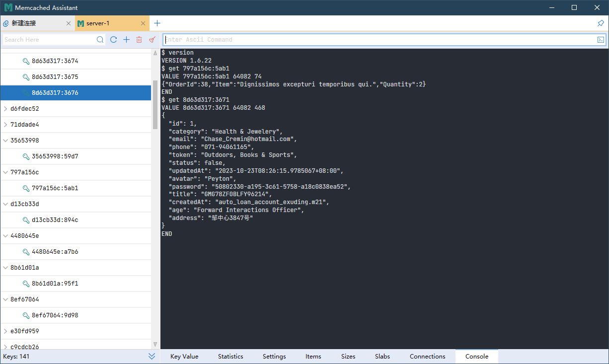Image resolution: width=609 pixels, height=364 pixels.
Task: Select key 797a156c:5ab1
Action: [76, 188]
